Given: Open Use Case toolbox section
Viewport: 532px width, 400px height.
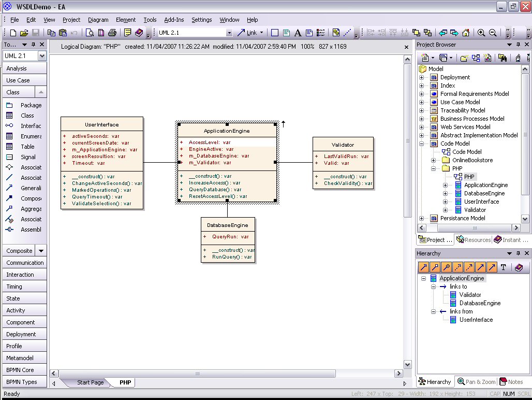Looking at the screenshot, I should (24, 80).
